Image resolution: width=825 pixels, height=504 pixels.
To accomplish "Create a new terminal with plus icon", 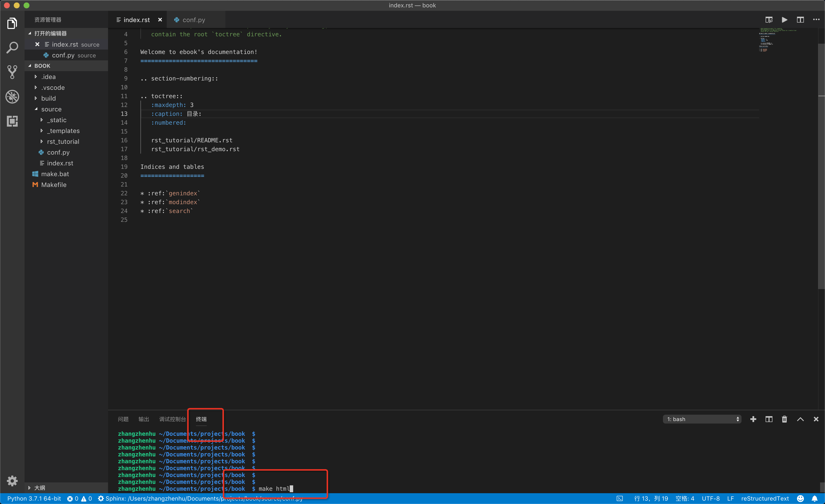I will pyautogui.click(x=753, y=419).
